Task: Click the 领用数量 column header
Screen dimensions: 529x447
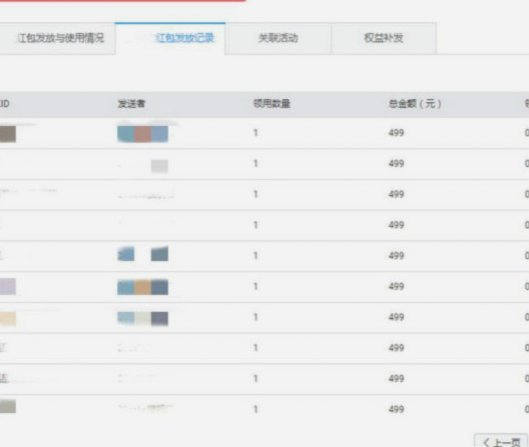Action: click(x=272, y=104)
